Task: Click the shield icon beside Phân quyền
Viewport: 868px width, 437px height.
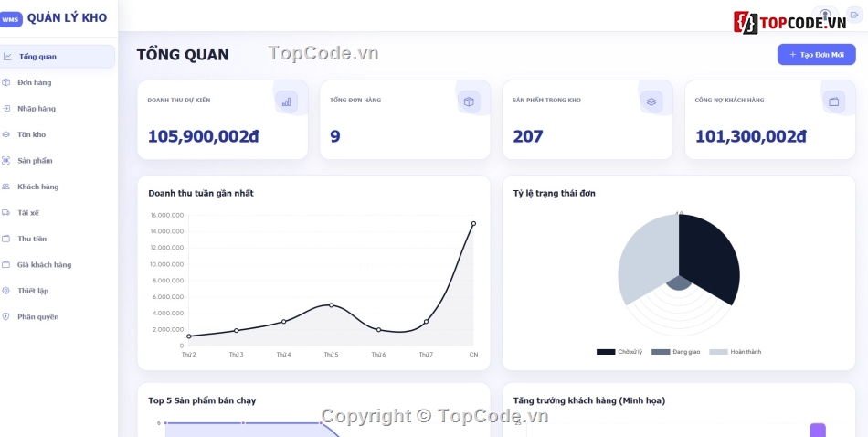Action: [6, 317]
